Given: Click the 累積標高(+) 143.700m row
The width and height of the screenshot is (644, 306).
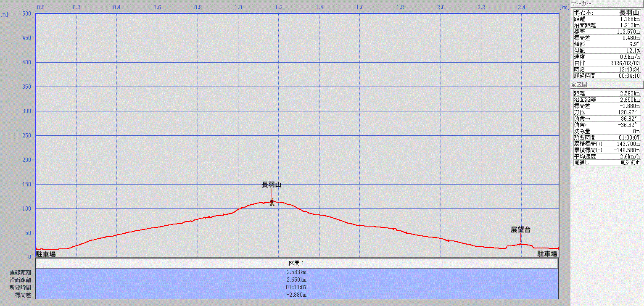Looking at the screenshot, I should [x=607, y=144].
